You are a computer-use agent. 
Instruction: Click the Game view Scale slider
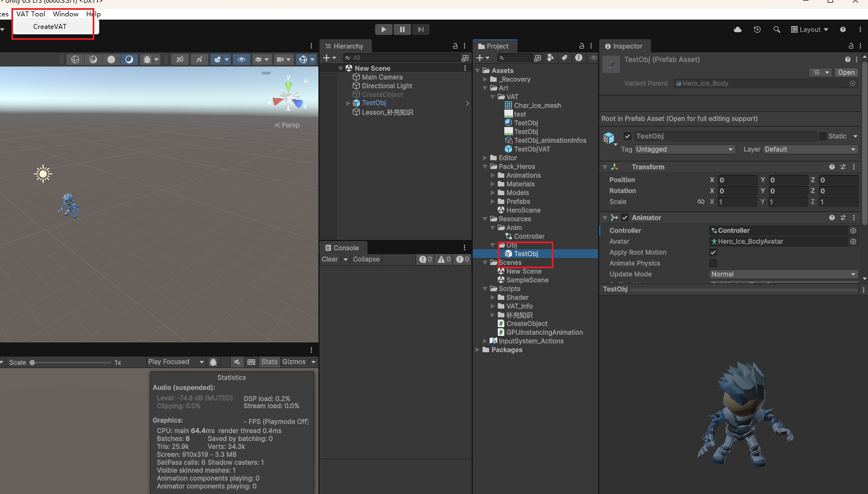71,363
